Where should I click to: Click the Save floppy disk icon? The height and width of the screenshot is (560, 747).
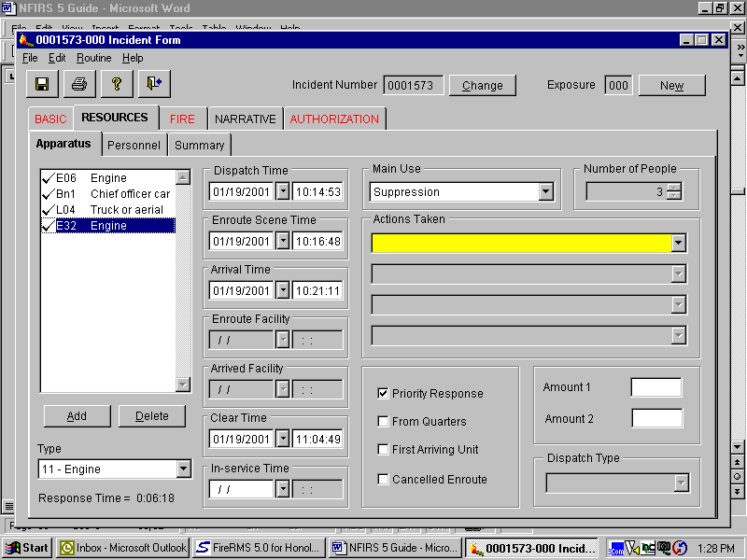point(42,84)
